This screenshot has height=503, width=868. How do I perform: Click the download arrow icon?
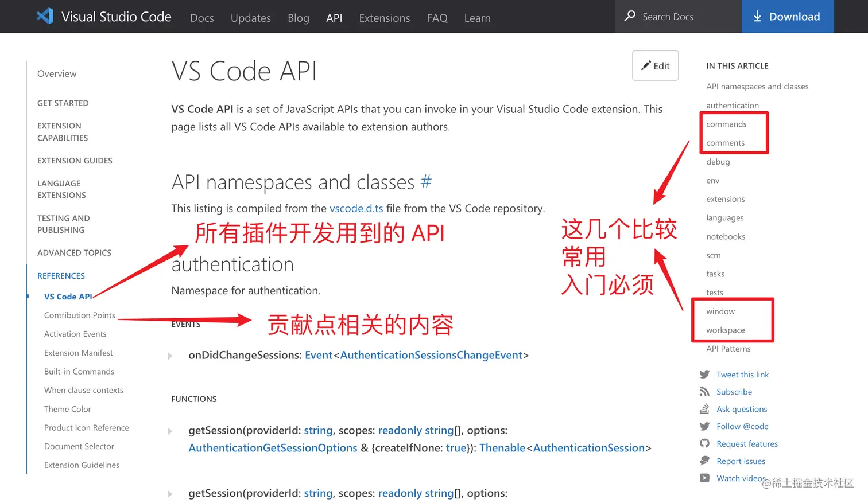(757, 16)
